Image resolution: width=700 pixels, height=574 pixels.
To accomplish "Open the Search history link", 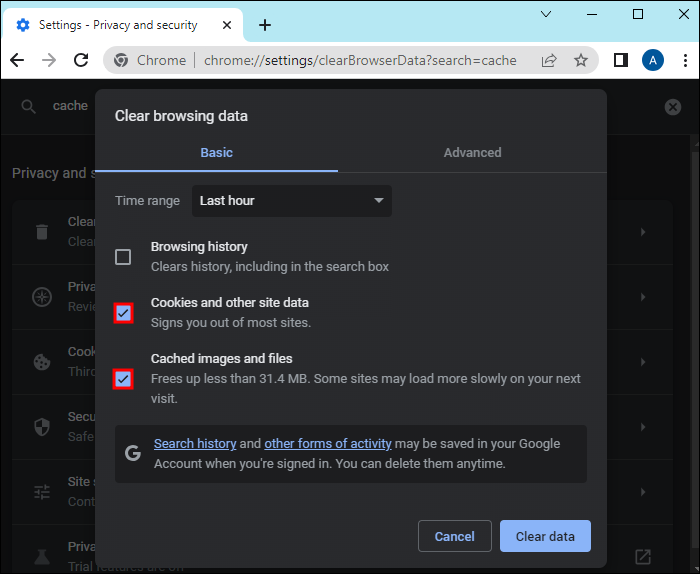I will pyautogui.click(x=195, y=444).
